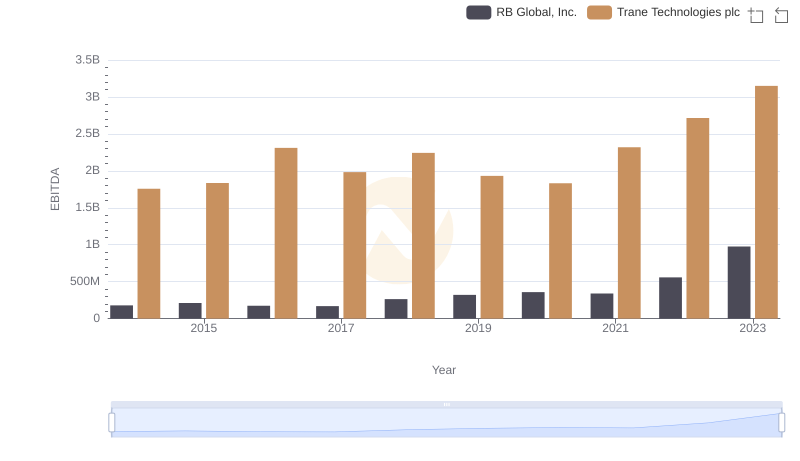Click the 3B y-axis label
This screenshot has width=800, height=461.
click(92, 97)
